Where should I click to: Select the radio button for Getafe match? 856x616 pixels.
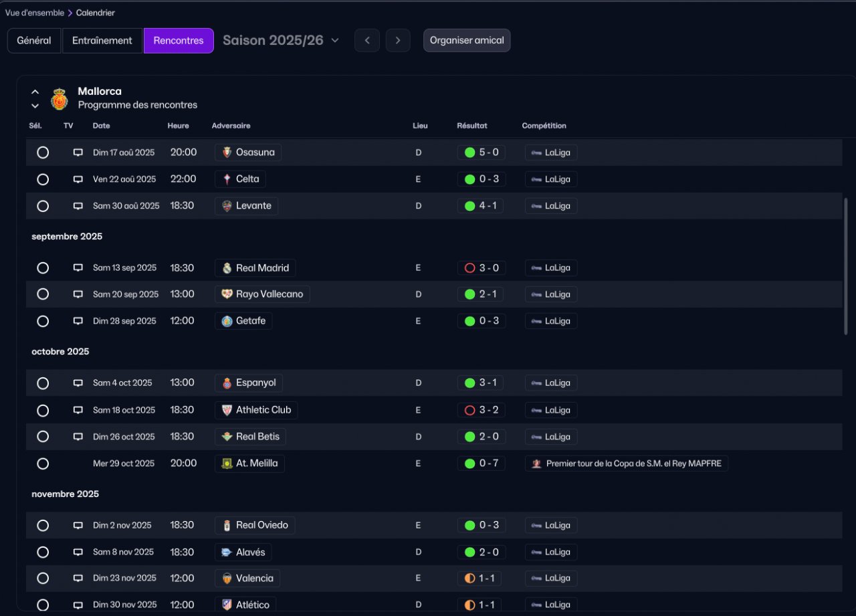click(x=43, y=321)
